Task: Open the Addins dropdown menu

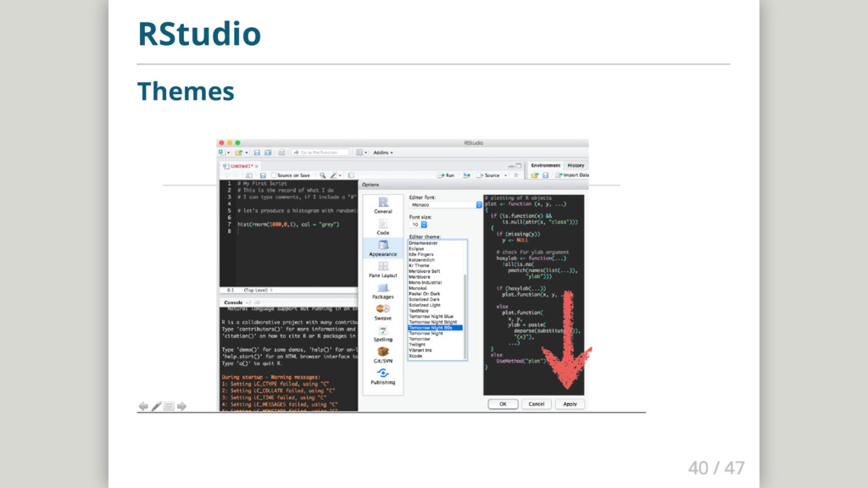Action: (x=383, y=152)
